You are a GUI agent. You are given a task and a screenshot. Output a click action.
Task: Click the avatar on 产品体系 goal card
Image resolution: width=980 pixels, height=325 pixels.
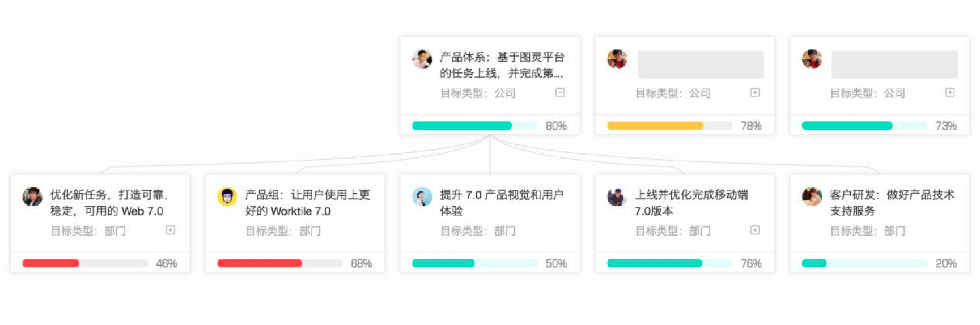point(422,59)
